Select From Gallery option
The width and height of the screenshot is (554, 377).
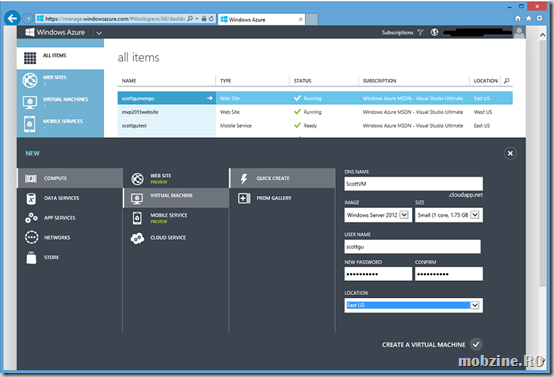tap(282, 198)
